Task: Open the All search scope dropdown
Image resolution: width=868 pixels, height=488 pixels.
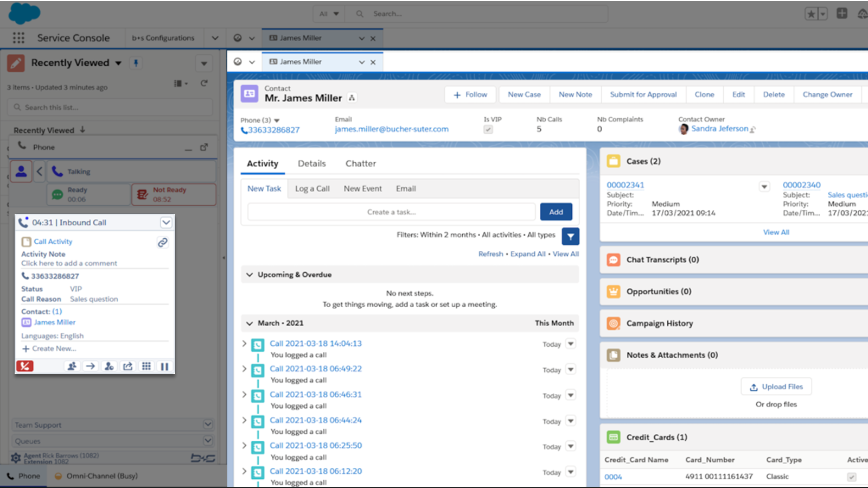Action: [x=329, y=14]
